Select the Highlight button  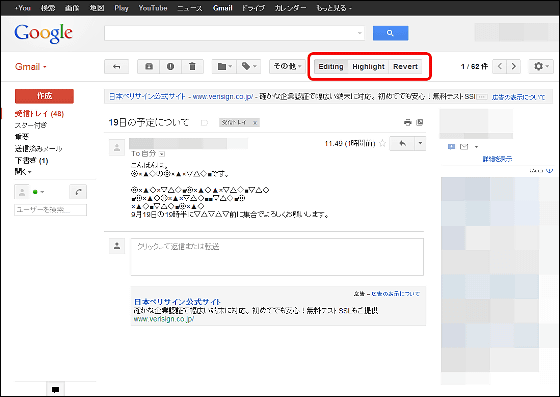pos(368,67)
